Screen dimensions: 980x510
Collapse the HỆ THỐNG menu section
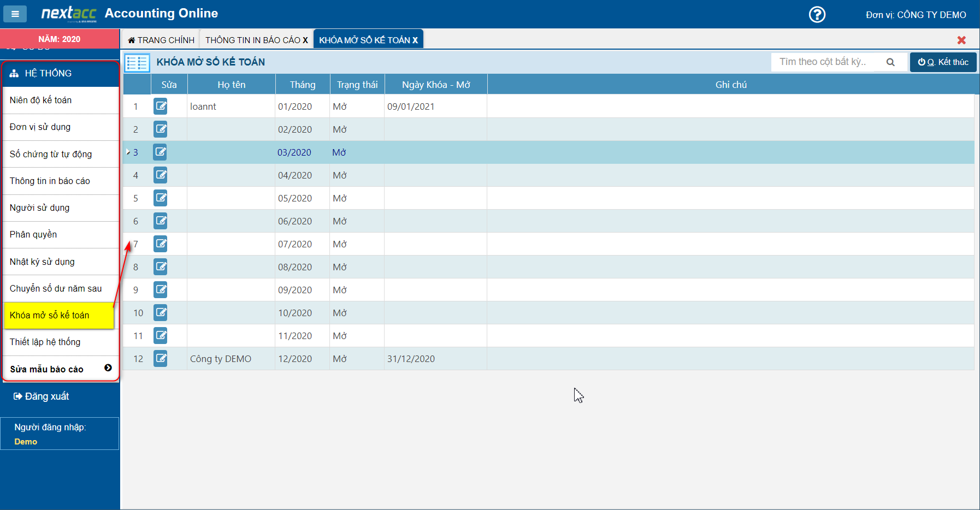click(x=60, y=74)
